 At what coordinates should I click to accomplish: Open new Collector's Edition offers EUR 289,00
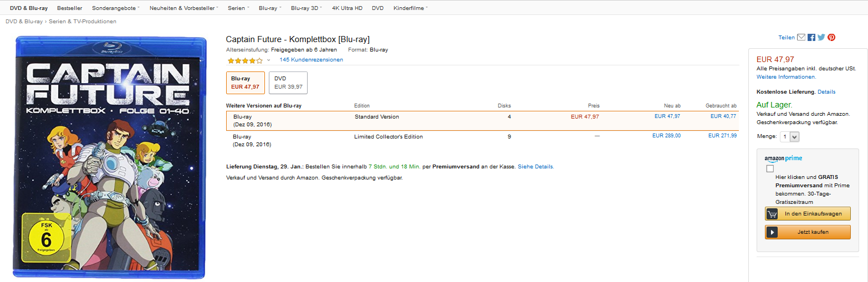click(667, 136)
